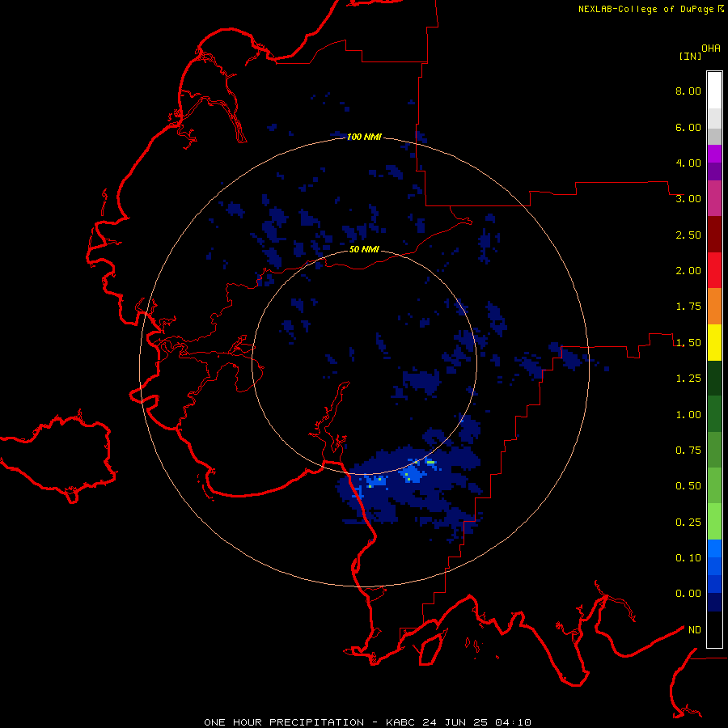Image resolution: width=728 pixels, height=728 pixels.
Task: Pick the bright red swatch beside 2.00
Action: tap(714, 270)
